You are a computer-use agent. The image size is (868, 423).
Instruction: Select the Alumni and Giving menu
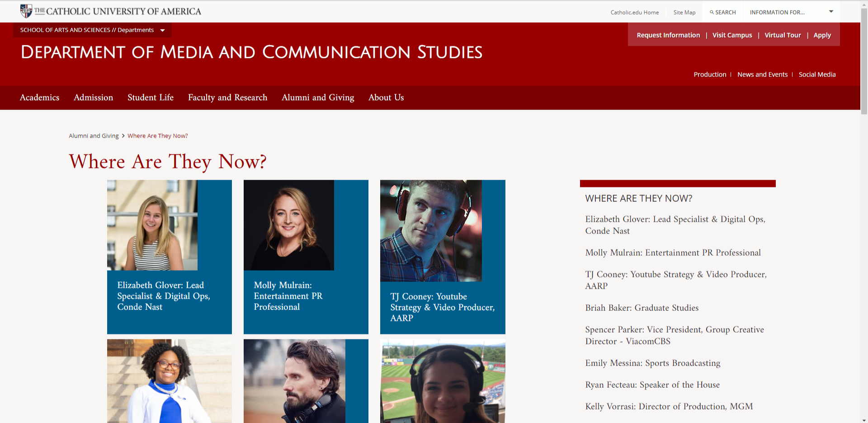[x=318, y=98]
